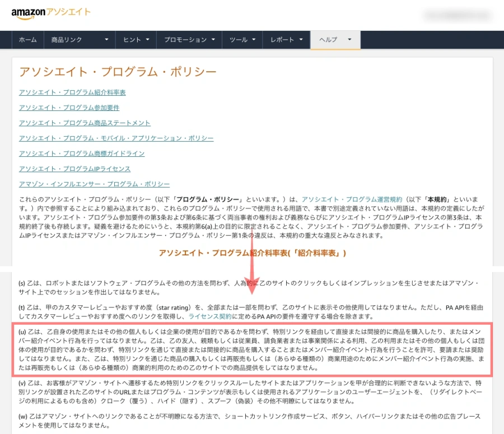
Task: Open アソシエイト・プログラム商品ステートメント link
Action: point(85,123)
